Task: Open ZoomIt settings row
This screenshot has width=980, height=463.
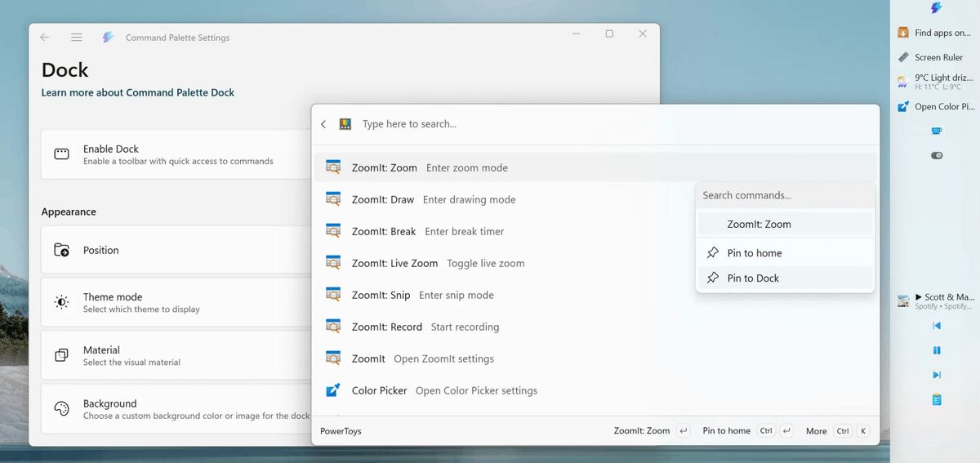Action: [595, 358]
